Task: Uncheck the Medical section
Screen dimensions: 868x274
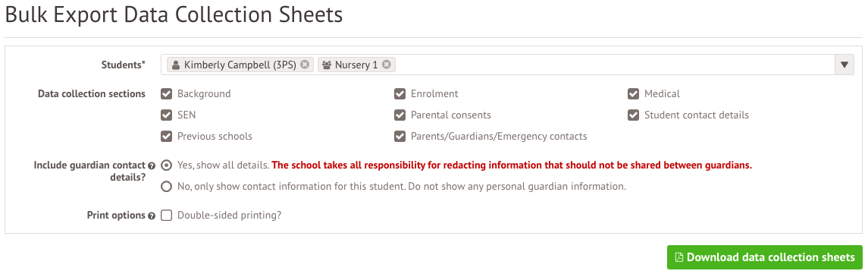Action: click(x=633, y=94)
